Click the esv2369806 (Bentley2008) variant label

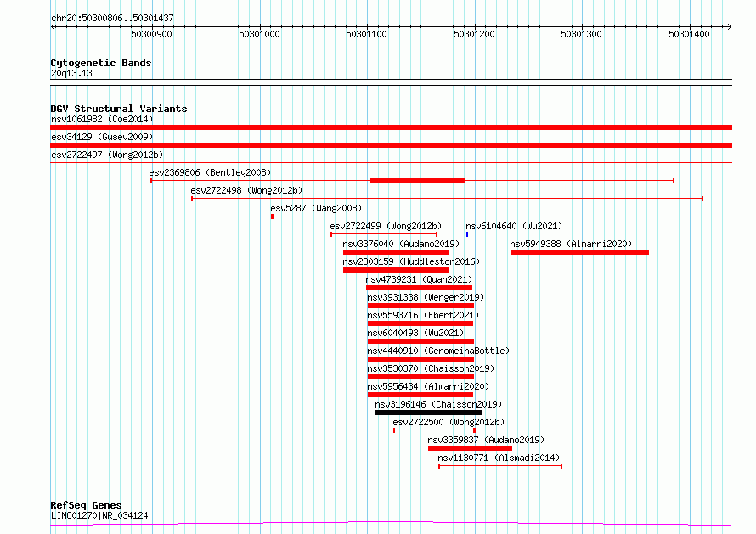tap(210, 172)
